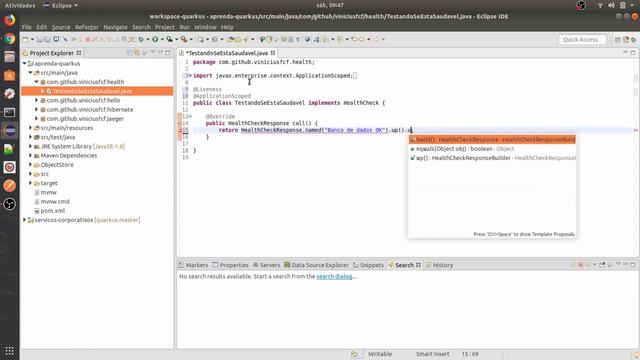Open the Debug perspective gear icon
The height and width of the screenshot is (360, 640).
(x=633, y=40)
